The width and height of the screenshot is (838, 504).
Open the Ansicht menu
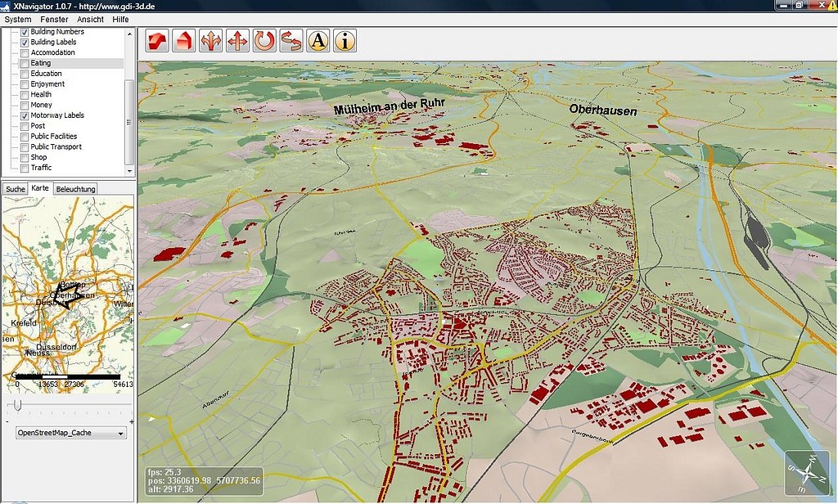(90, 18)
